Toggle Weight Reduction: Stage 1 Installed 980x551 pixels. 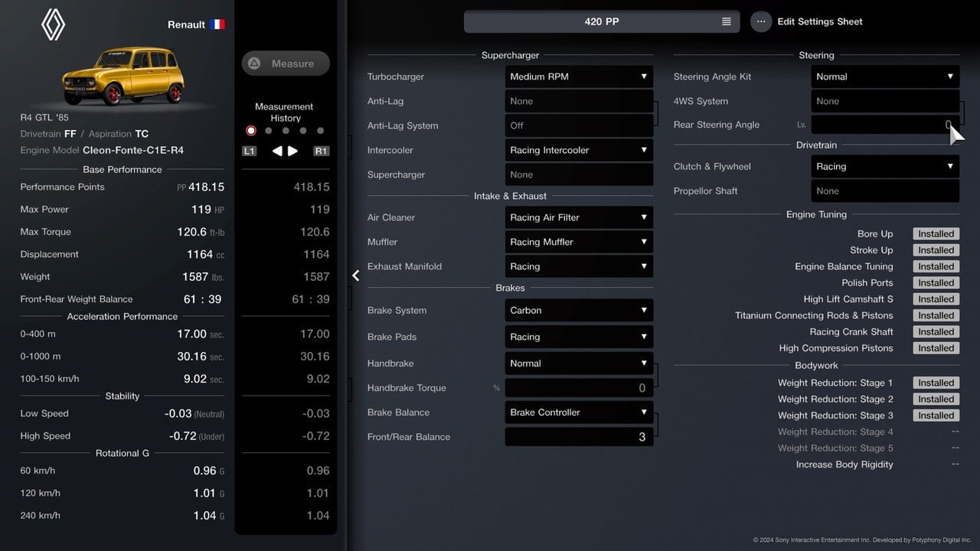coord(936,383)
